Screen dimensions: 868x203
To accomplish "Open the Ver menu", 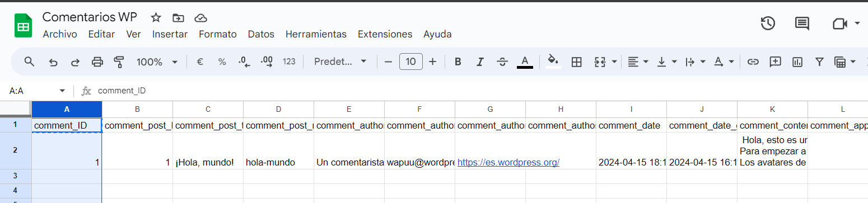I will [x=133, y=34].
